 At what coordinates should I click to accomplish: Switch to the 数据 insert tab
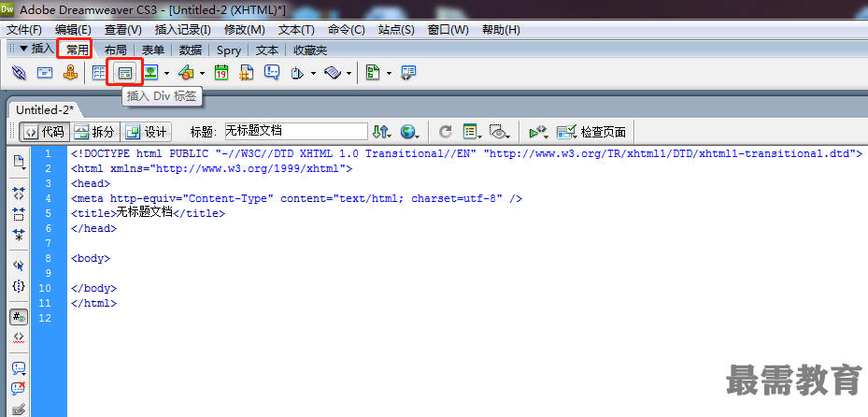[x=191, y=50]
